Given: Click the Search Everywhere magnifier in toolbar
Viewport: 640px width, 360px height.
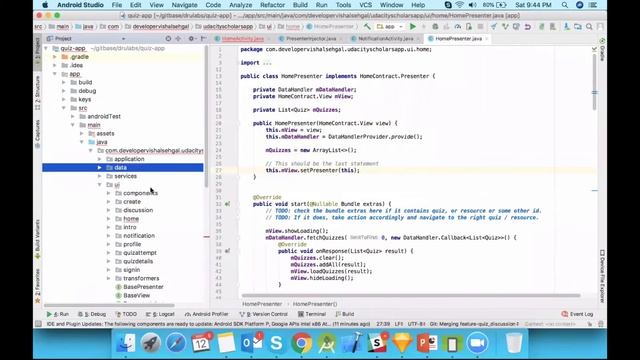Looking at the screenshot, I should click(589, 27).
